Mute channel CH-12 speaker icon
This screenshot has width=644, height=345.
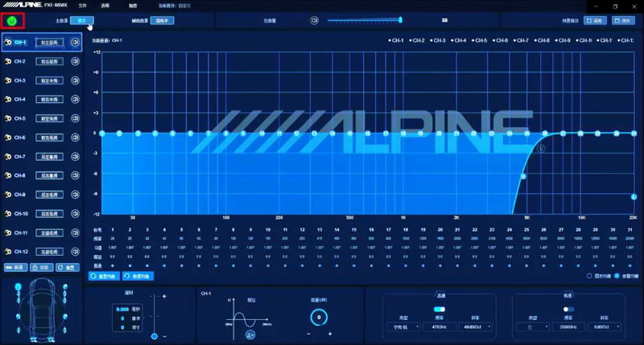point(75,252)
